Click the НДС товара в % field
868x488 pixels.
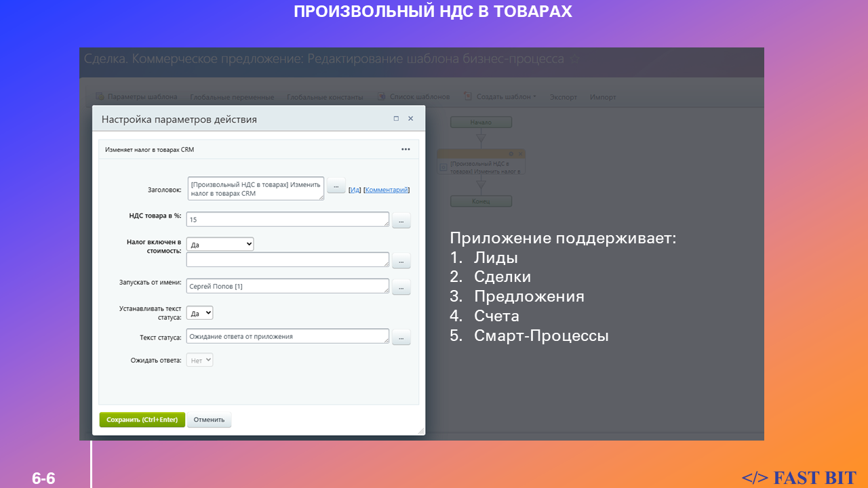coord(288,220)
